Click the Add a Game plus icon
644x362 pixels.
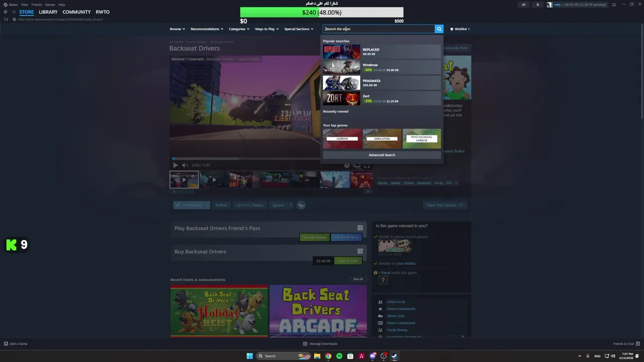pyautogui.click(x=6, y=344)
